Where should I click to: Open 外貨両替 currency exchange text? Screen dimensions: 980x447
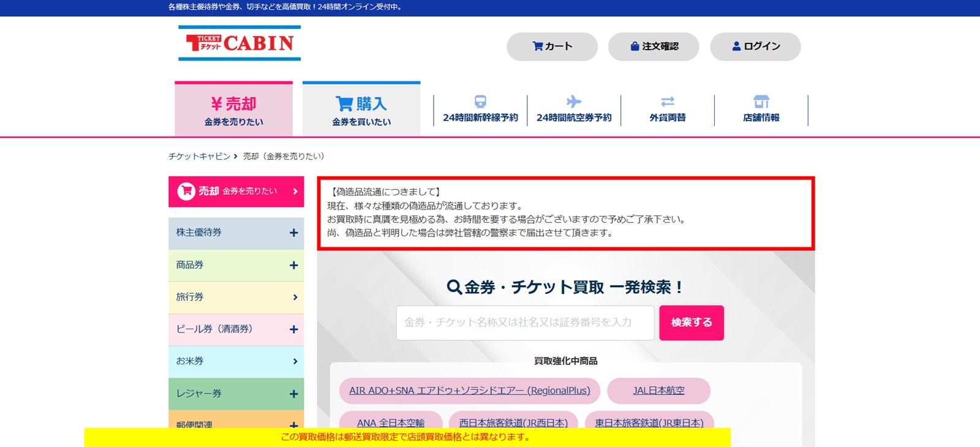click(668, 118)
